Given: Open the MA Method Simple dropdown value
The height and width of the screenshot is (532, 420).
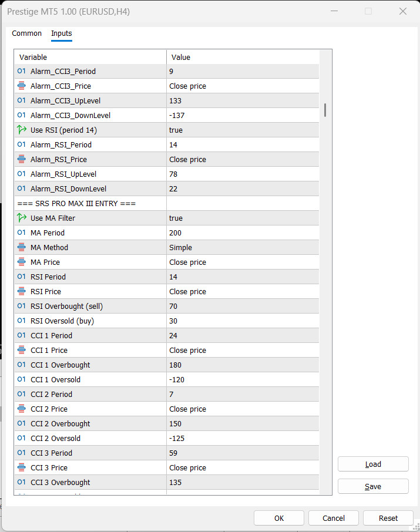Looking at the screenshot, I should click(243, 247).
